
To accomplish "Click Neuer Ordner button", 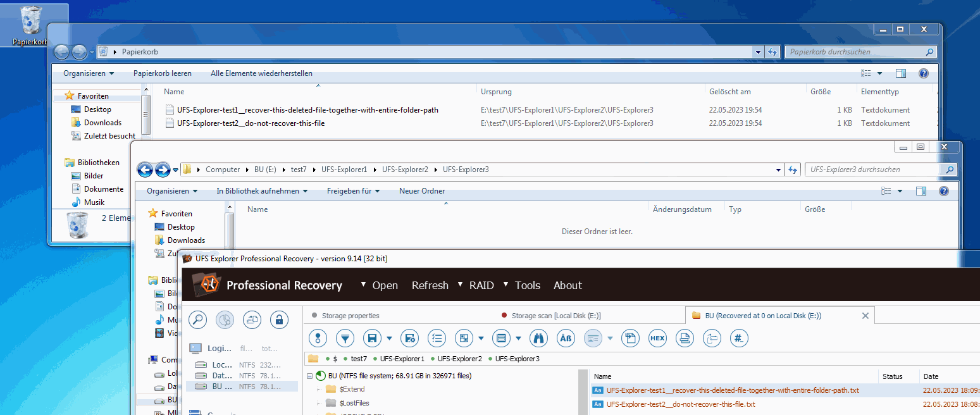I will [422, 191].
